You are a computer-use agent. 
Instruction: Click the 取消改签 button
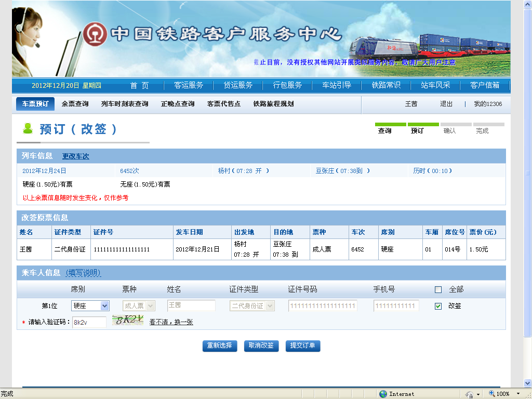pyautogui.click(x=261, y=345)
